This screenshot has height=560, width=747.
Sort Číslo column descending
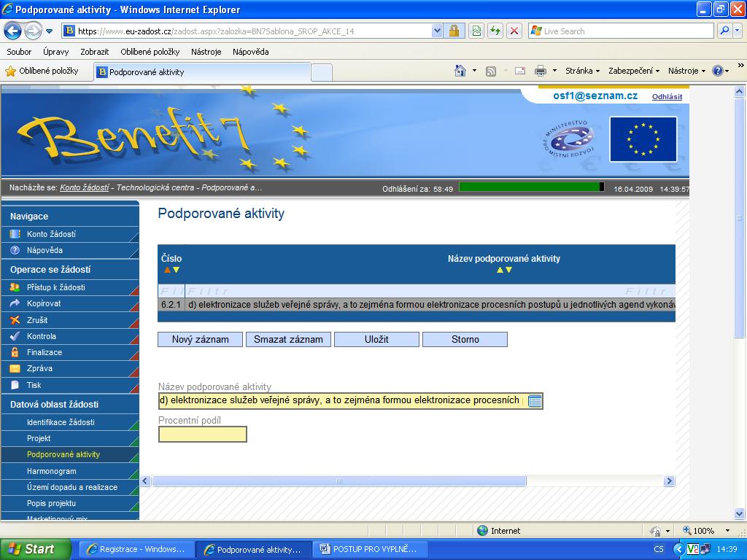(x=176, y=270)
